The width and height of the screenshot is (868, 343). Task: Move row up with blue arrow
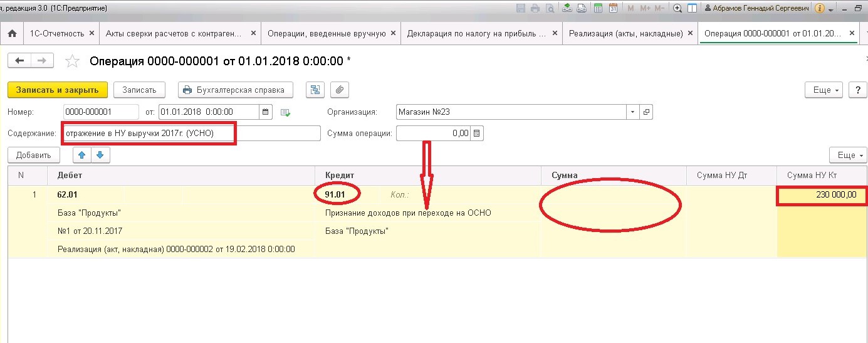click(81, 155)
